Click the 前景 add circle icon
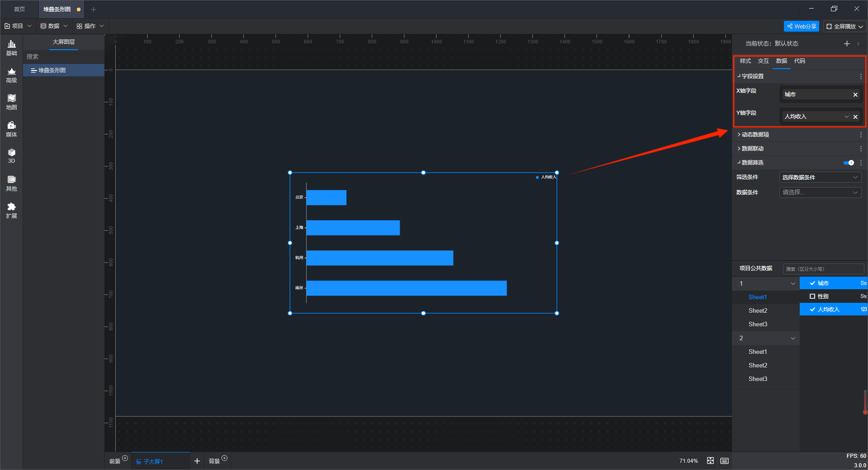The height and width of the screenshot is (470, 868). 125,458
